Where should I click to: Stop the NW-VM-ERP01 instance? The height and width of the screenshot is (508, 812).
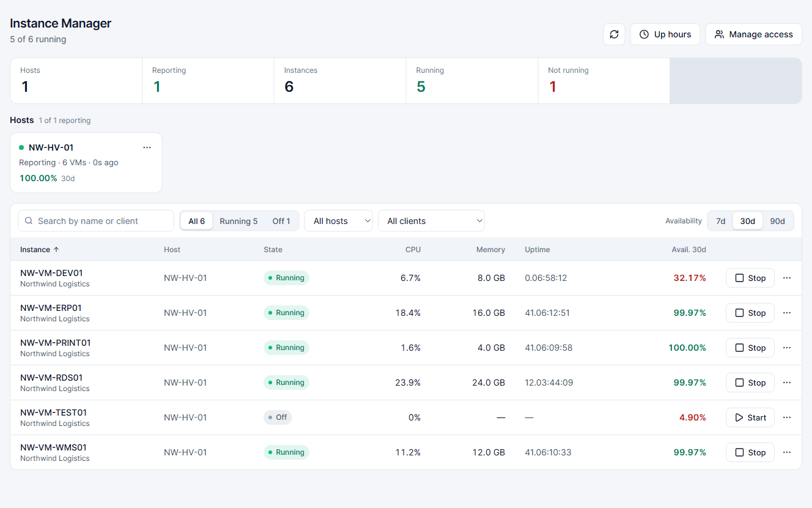pyautogui.click(x=750, y=313)
